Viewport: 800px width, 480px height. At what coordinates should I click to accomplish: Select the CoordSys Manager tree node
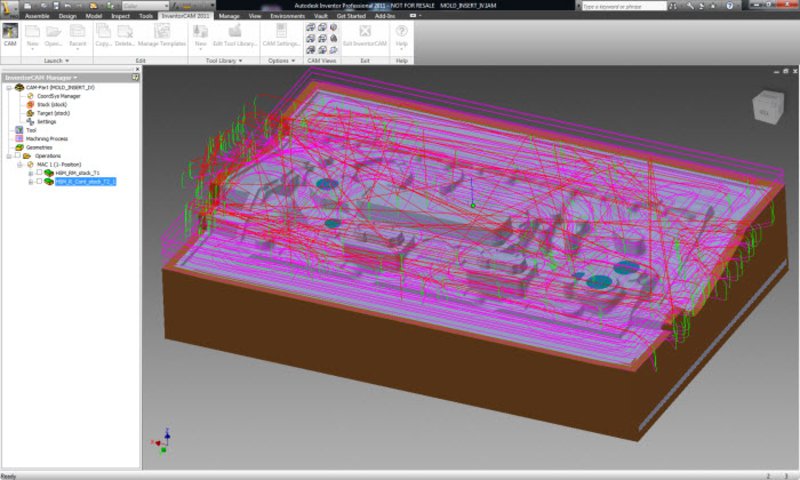pyautogui.click(x=57, y=96)
